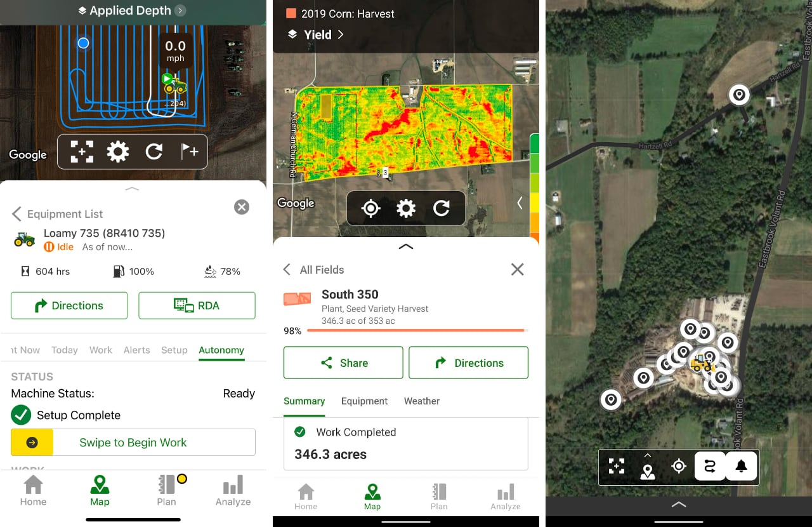Pull up the drawer chevron under the satellite map
This screenshot has height=527, width=812.
pyautogui.click(x=679, y=505)
